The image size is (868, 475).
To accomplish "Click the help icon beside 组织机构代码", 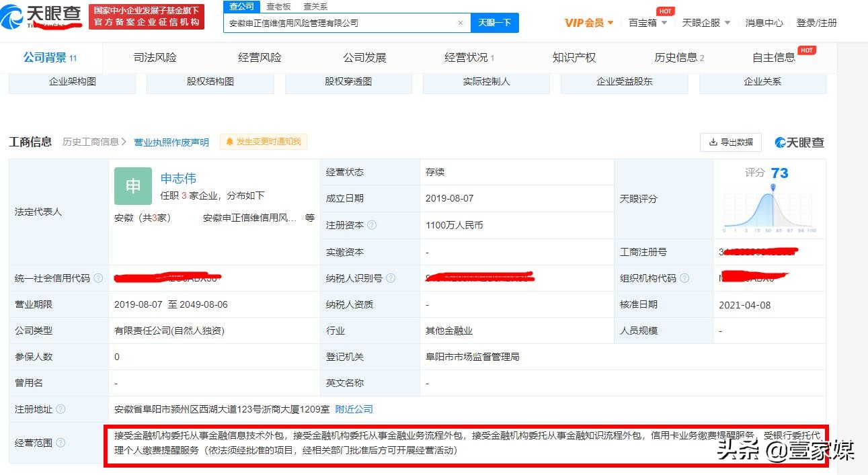I will click(684, 277).
